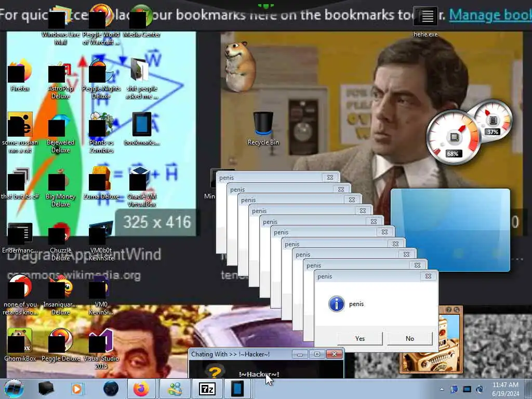Screen dimensions: 532x399
Task: Open network icon in system tray
Action: pyautogui.click(x=467, y=389)
